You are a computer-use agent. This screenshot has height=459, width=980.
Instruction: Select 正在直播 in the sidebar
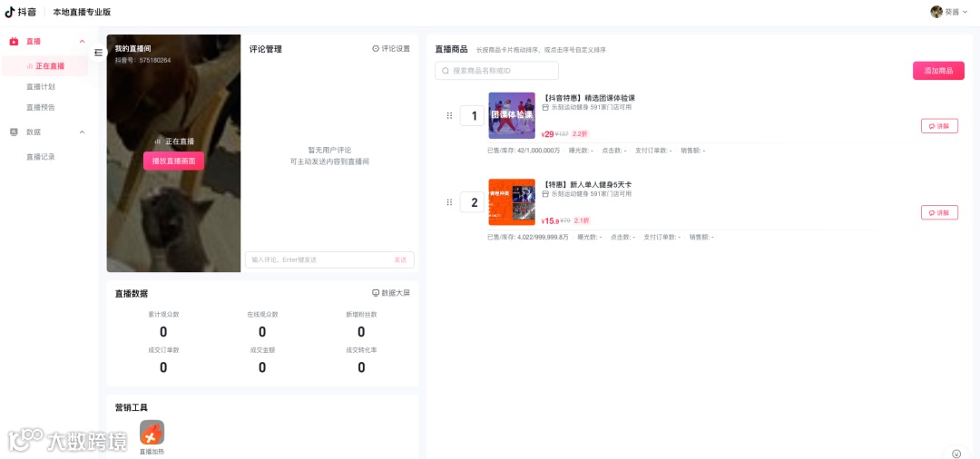click(x=45, y=65)
